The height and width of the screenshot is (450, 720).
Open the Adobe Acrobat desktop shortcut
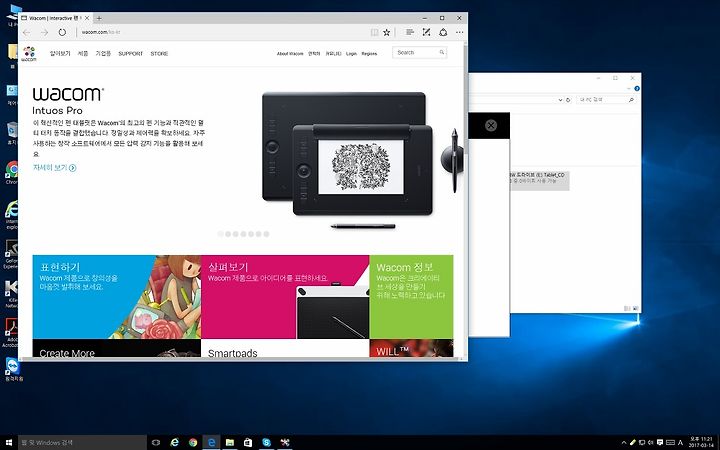[11, 333]
